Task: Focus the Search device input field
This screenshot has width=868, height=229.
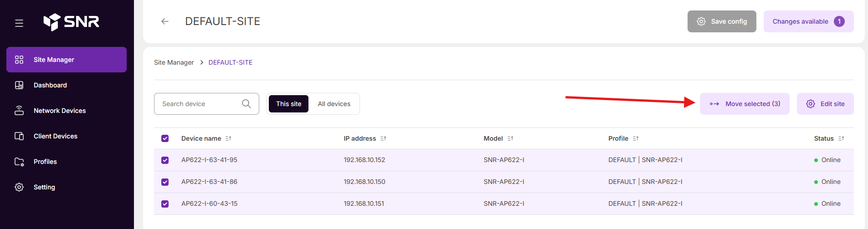Action: coord(198,104)
